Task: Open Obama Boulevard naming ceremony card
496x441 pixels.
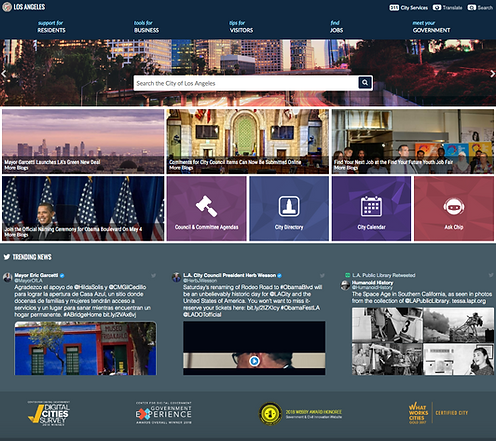Action: [83, 208]
